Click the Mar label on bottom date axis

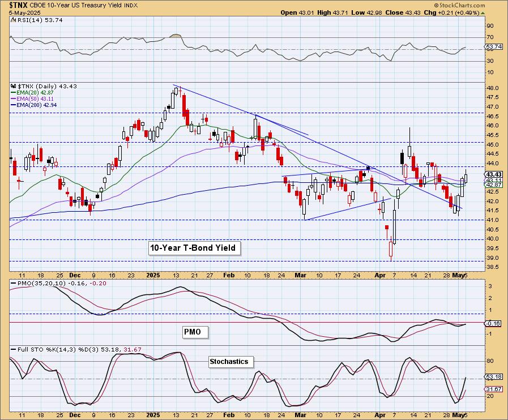(301, 415)
